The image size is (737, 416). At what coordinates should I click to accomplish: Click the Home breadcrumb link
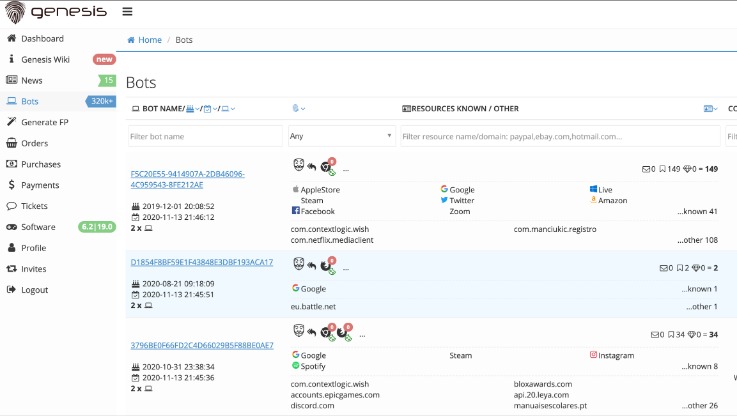coord(149,40)
